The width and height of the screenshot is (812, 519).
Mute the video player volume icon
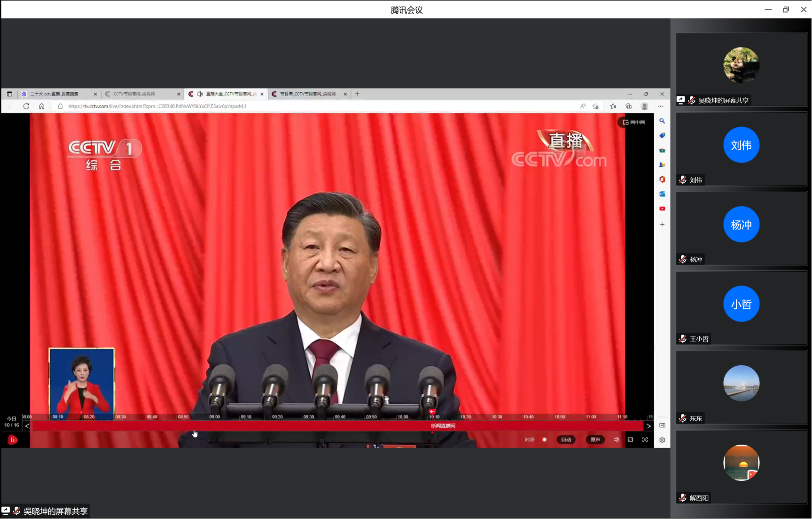[x=617, y=440]
